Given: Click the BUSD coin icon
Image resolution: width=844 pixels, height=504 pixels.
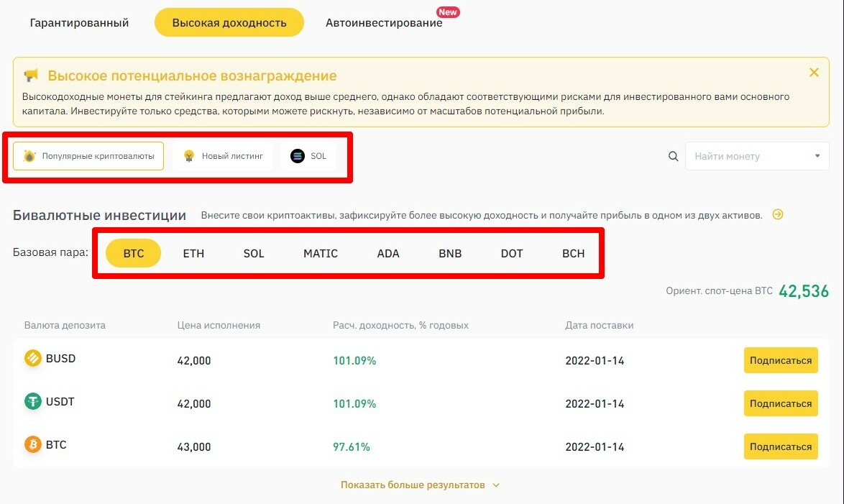Looking at the screenshot, I should pos(33,358).
